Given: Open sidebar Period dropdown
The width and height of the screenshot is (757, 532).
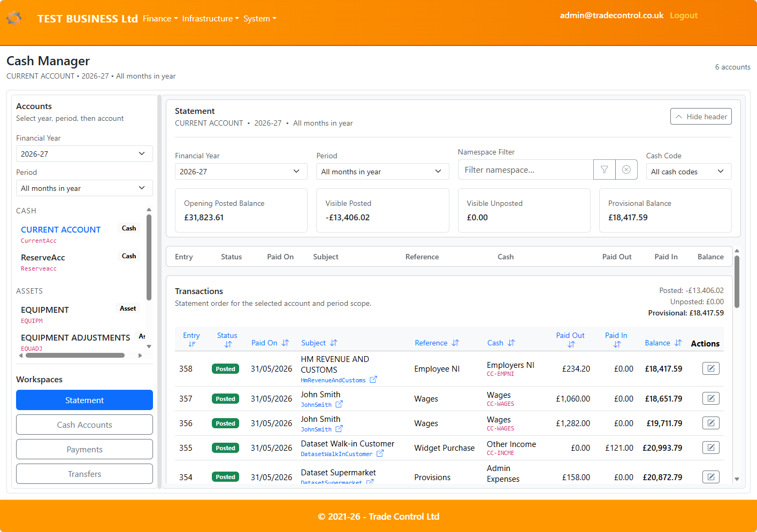Looking at the screenshot, I should tap(85, 188).
